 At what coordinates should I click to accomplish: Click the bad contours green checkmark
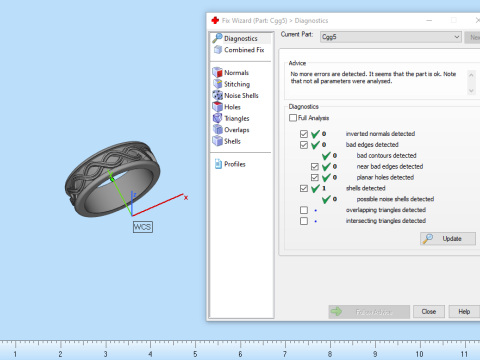coord(326,156)
